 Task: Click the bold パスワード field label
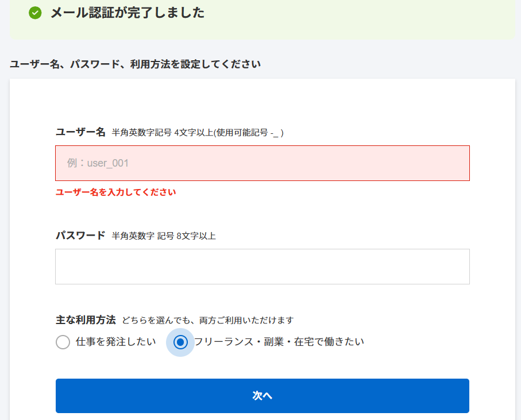(80, 235)
